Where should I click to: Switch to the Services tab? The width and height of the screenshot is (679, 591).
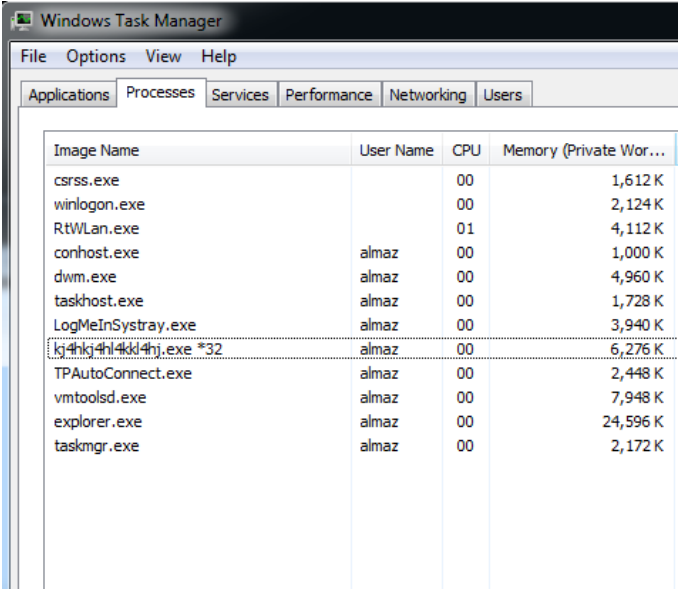click(240, 95)
